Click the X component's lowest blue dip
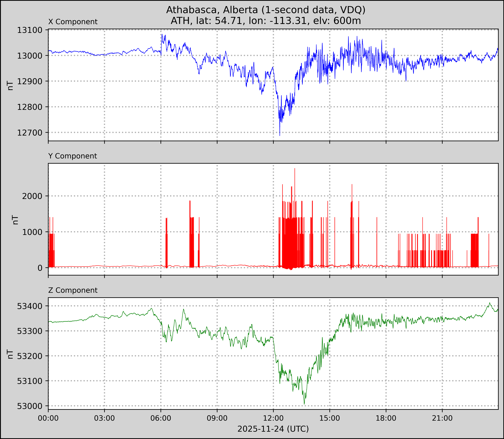 coord(280,135)
